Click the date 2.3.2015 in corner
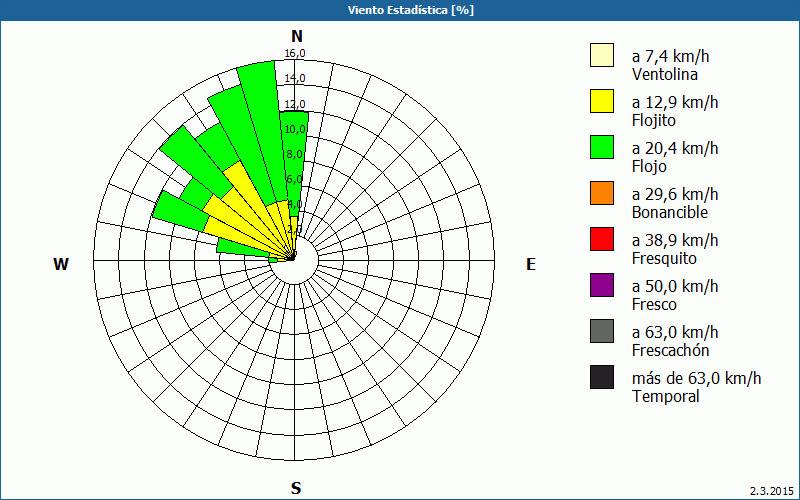The width and height of the screenshot is (800, 500). (x=772, y=491)
